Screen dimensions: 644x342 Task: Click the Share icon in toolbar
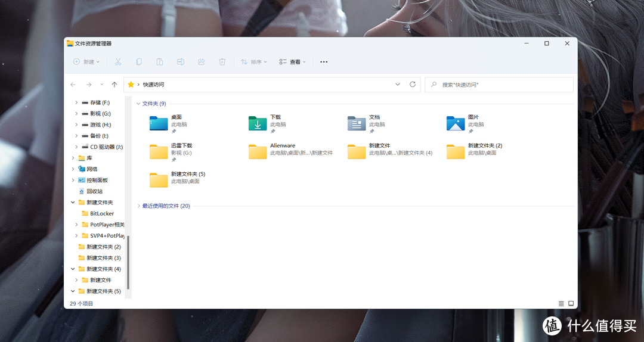click(202, 62)
